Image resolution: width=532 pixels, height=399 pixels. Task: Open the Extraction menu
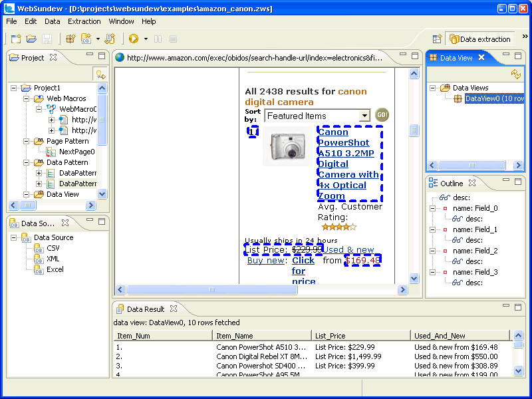(x=84, y=21)
